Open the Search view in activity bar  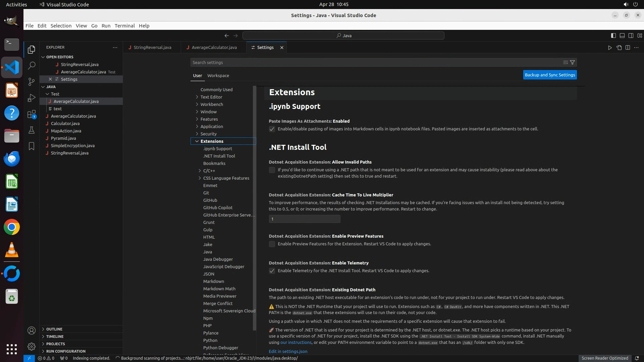pyautogui.click(x=32, y=66)
